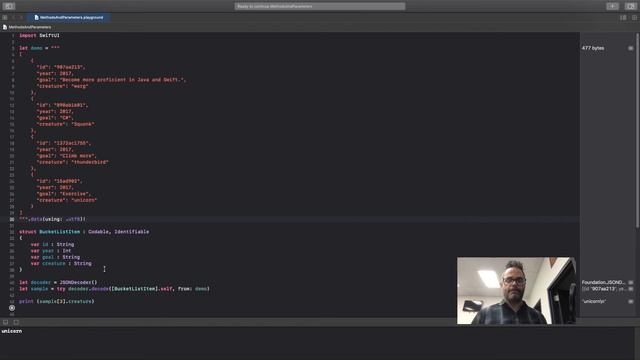Click the var year : Int line
Viewport: 640px width, 360px height.
[x=51, y=251]
